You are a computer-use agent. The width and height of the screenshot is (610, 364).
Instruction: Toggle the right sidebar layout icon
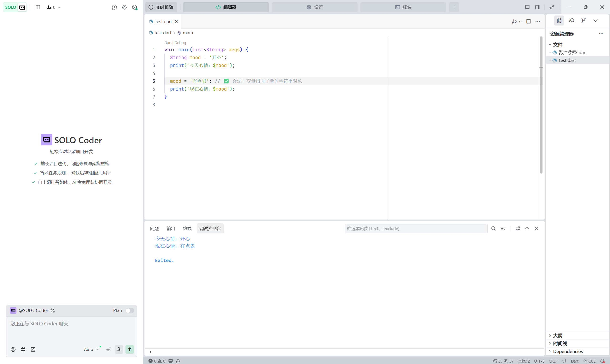(537, 7)
